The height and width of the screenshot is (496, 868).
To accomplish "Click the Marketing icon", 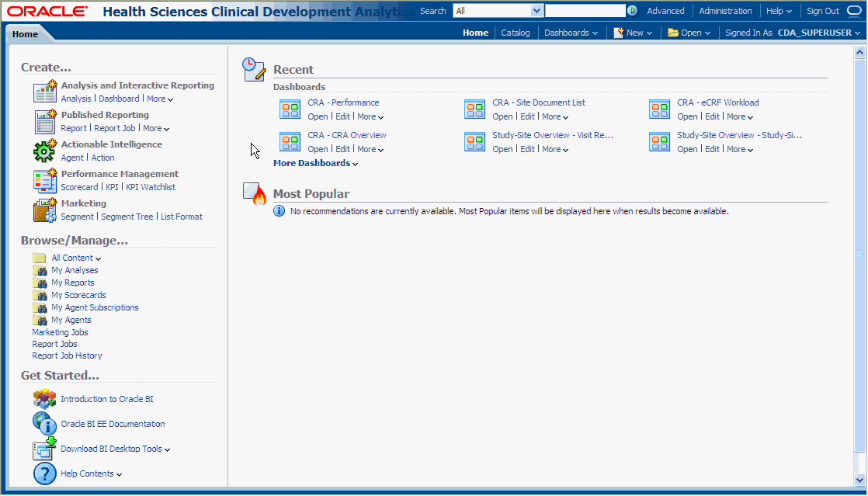I will (x=45, y=210).
